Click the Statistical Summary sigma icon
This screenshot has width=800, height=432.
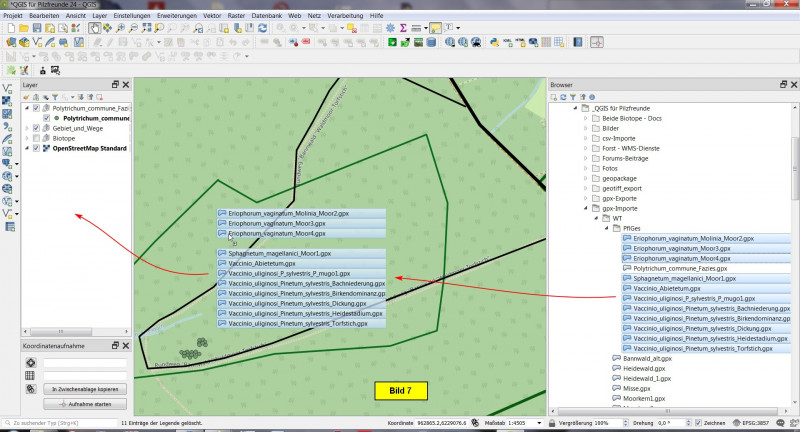[x=403, y=28]
